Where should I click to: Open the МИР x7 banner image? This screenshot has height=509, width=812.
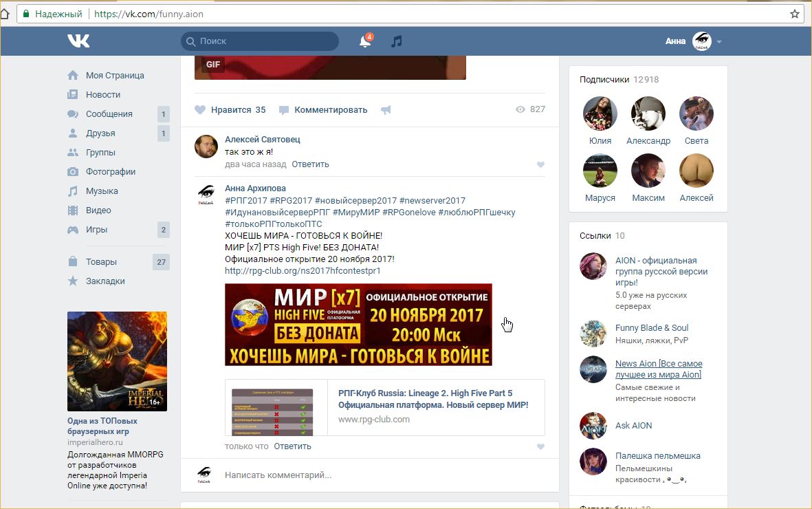(358, 325)
